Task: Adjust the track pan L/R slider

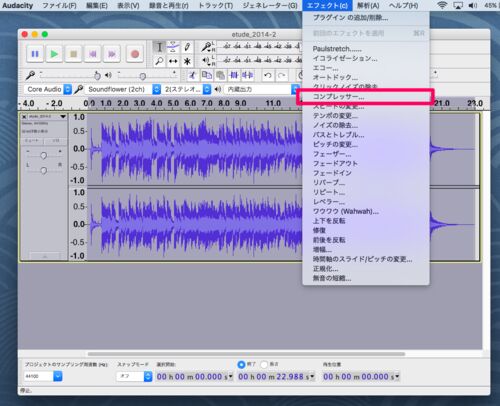Action: (x=44, y=170)
